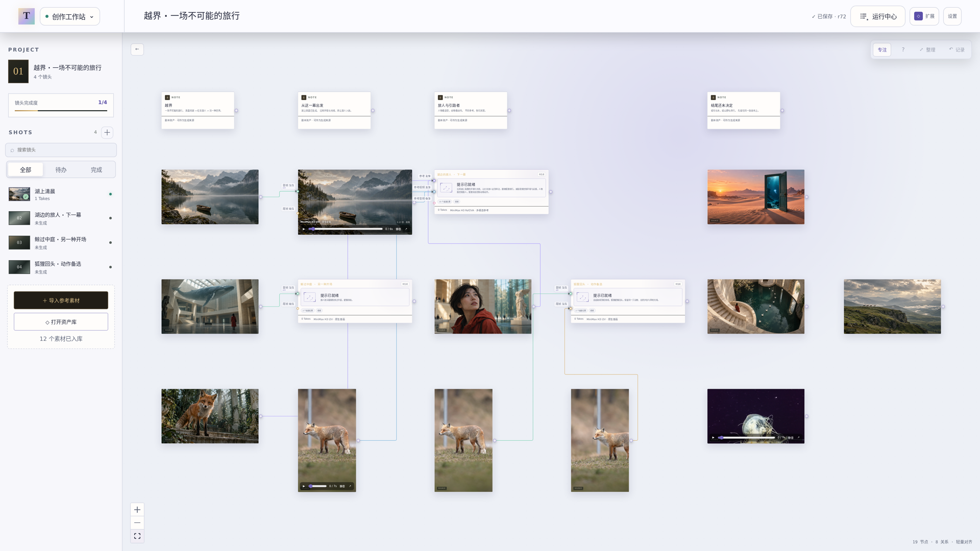Screen dimensions: 980x551
Task: Select shot 02 湖边的旅人·下一幕
Action: 61,218
